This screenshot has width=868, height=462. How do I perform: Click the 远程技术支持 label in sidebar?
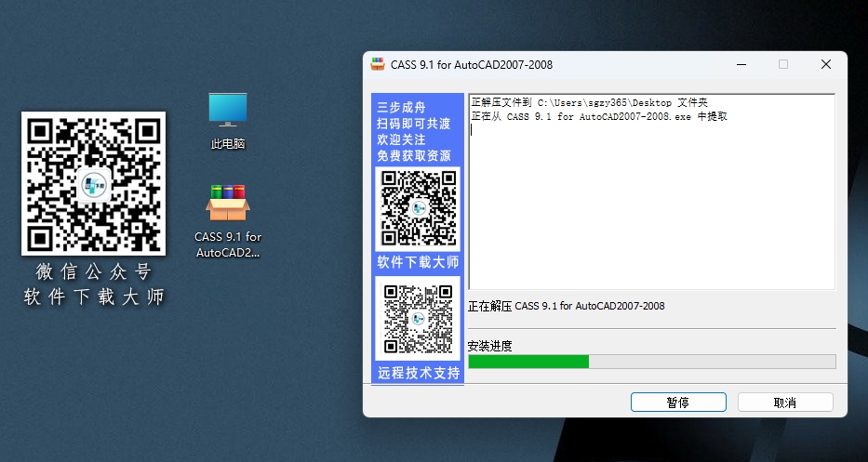[418, 373]
